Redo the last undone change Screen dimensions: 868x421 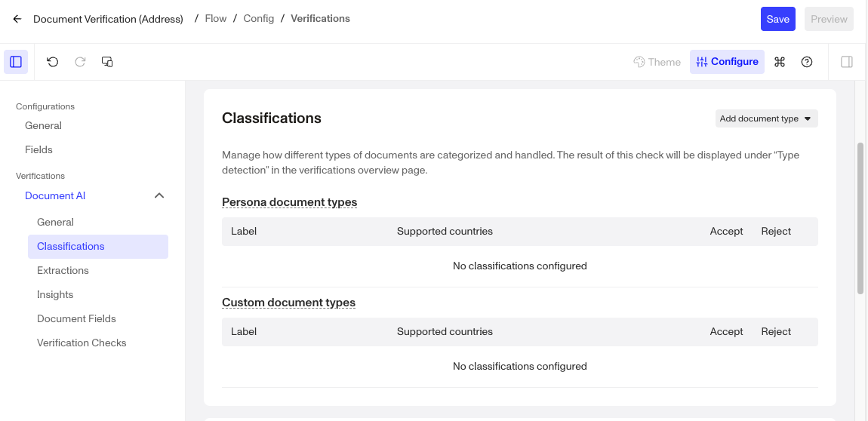click(x=80, y=62)
